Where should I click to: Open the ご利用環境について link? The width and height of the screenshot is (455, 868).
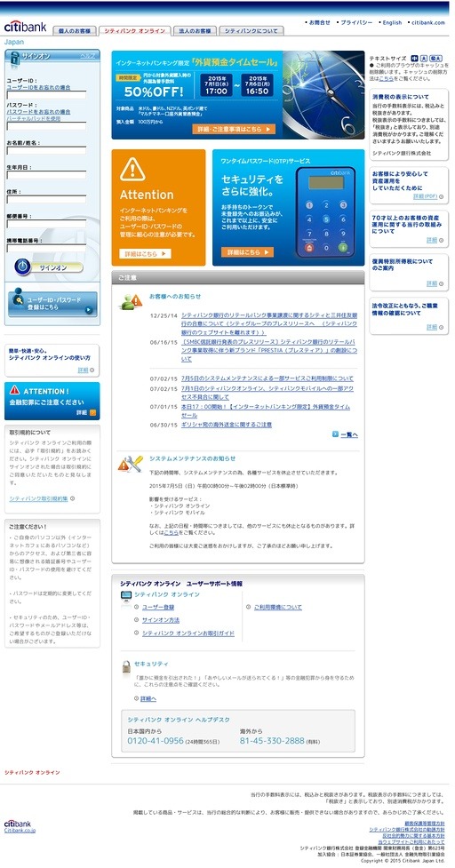point(278,608)
